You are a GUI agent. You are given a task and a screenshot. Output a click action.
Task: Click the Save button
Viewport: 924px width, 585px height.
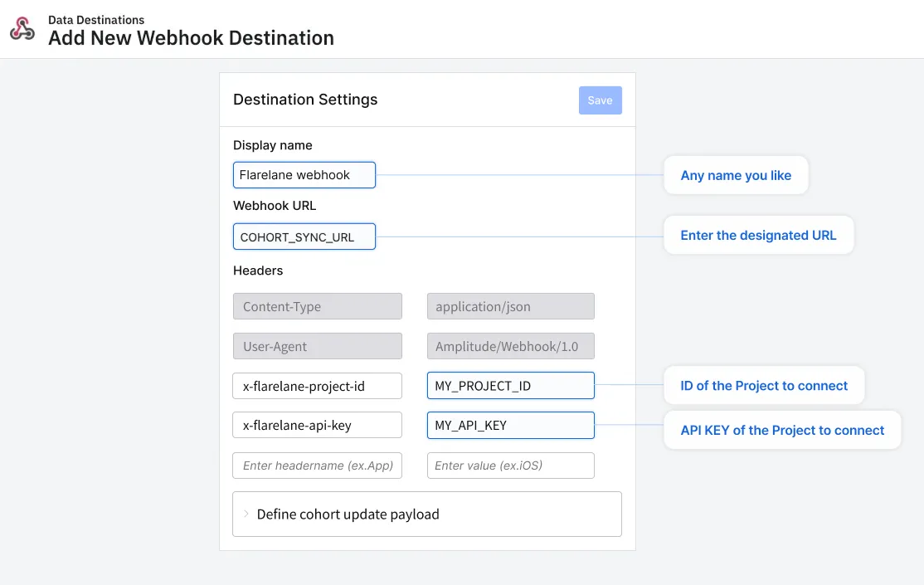[x=600, y=100]
